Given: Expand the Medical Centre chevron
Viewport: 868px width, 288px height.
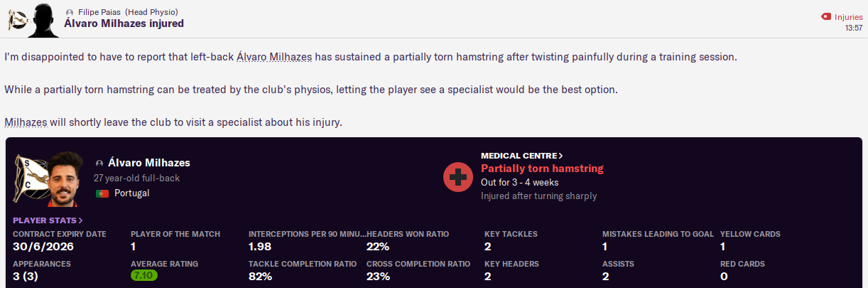Looking at the screenshot, I should point(561,155).
